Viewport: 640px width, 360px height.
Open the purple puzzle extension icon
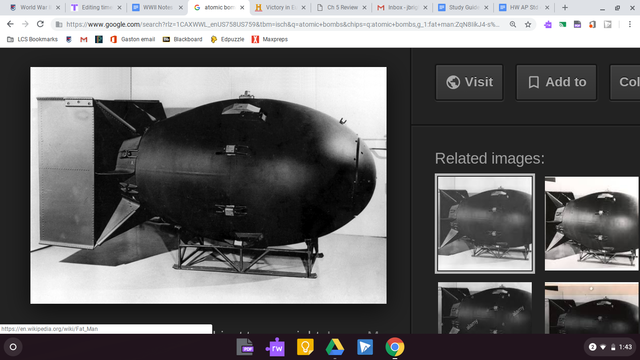coord(548,24)
